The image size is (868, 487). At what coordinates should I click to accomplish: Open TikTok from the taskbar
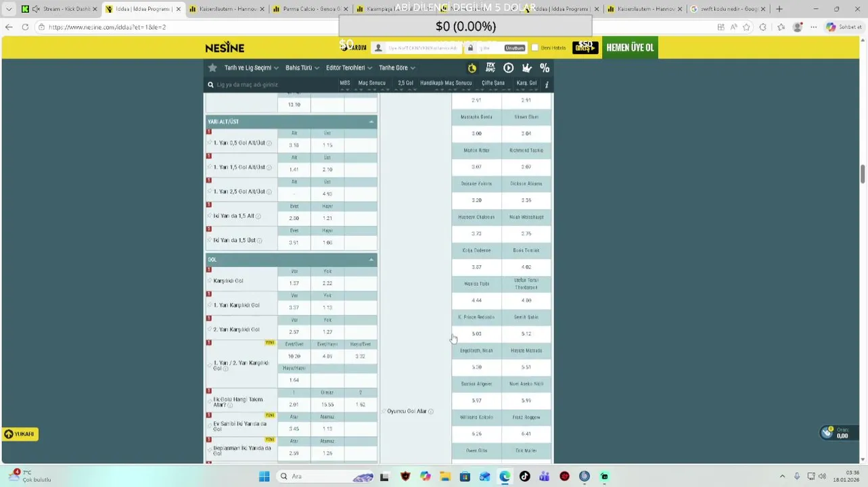[524, 476]
